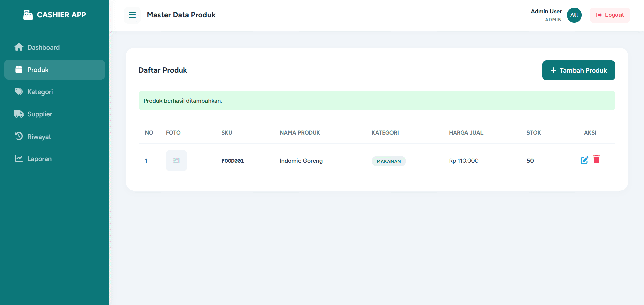Click the MAKANAN category badge
This screenshot has width=644, height=305.
coord(388,161)
